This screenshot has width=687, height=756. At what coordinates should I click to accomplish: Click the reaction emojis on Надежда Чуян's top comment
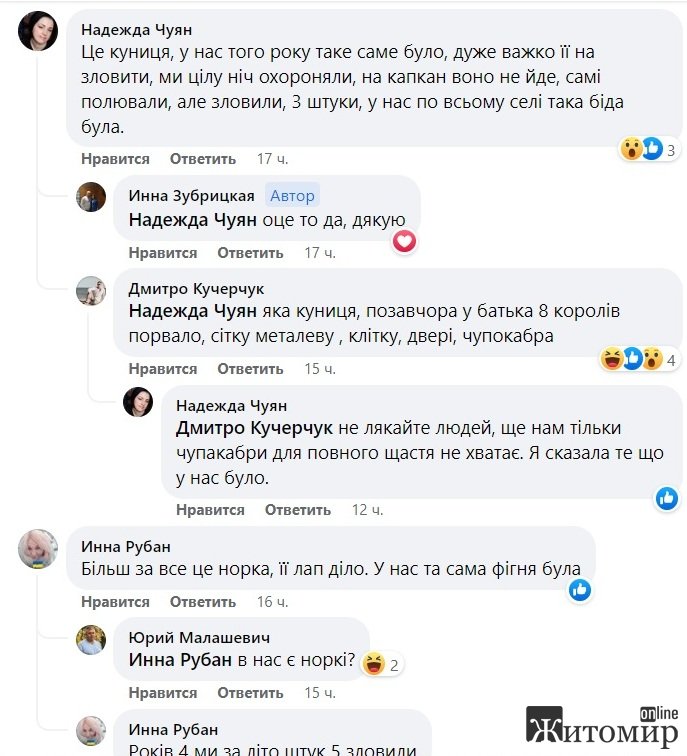coord(642,149)
